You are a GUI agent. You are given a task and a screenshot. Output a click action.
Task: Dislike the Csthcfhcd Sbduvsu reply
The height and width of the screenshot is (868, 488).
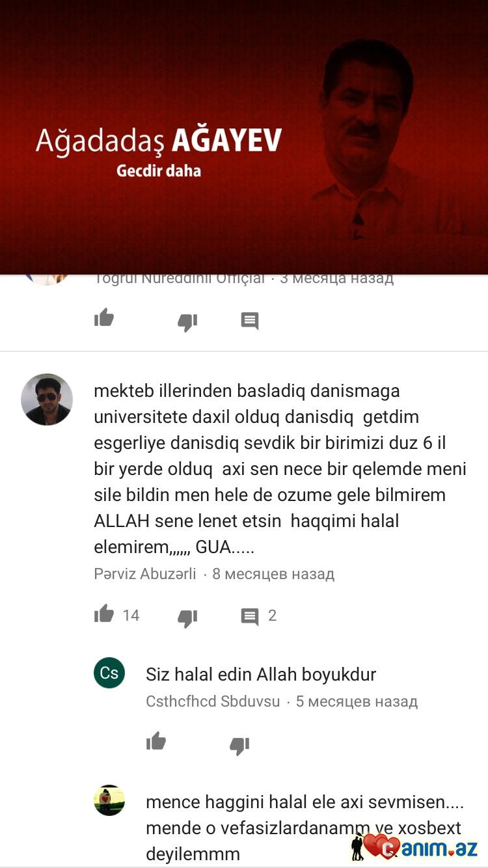tap(239, 746)
